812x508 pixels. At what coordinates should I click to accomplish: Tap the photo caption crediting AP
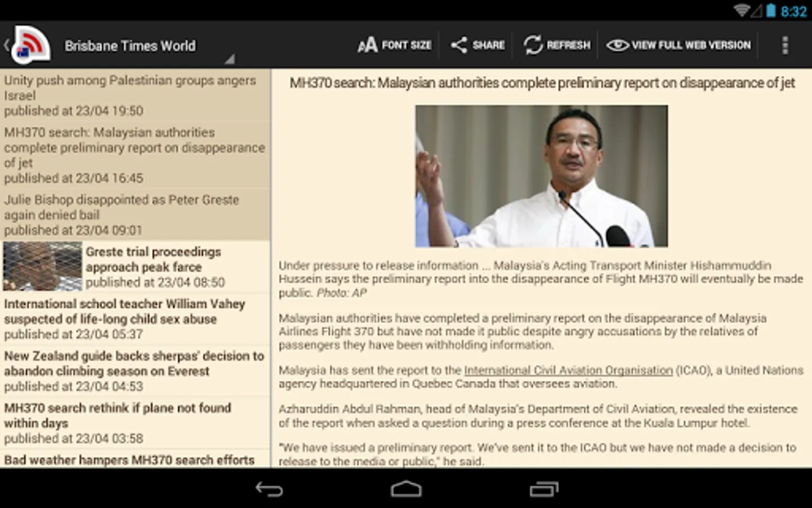pyautogui.click(x=541, y=279)
